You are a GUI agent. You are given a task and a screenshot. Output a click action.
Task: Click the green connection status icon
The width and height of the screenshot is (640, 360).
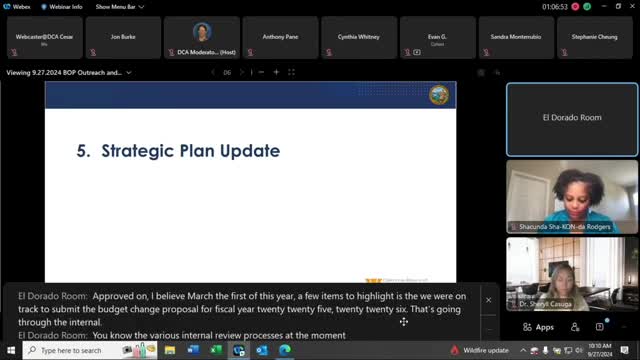[587, 7]
